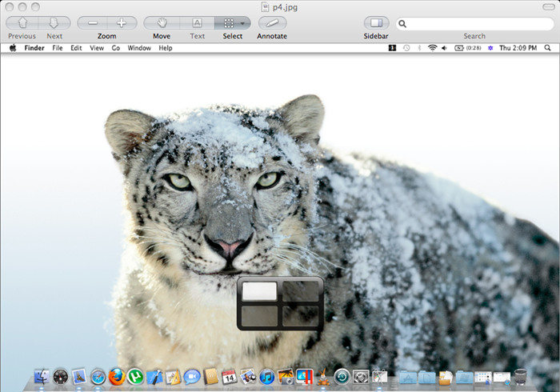This screenshot has height=392, width=560.
Task: Select the top-left space in Spaces overlay
Action: (x=260, y=291)
